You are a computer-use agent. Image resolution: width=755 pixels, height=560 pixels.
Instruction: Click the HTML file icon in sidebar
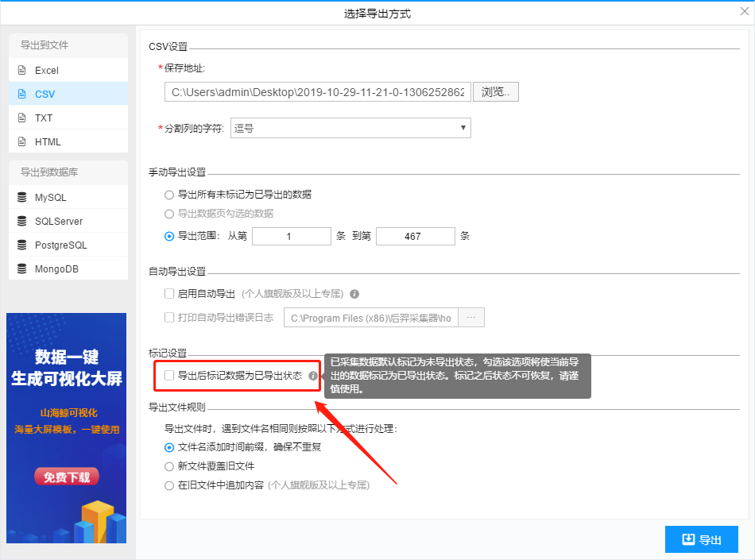click(21, 141)
